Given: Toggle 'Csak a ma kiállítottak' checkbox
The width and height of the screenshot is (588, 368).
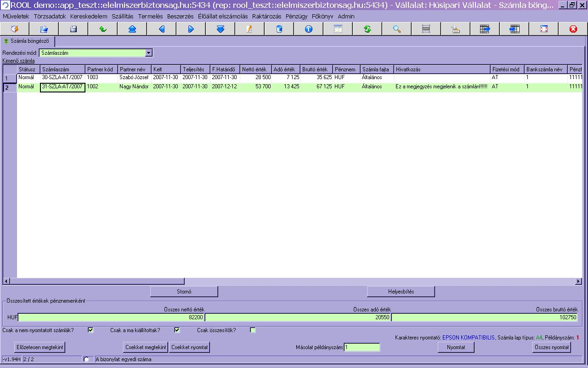Looking at the screenshot, I should pos(177,330).
